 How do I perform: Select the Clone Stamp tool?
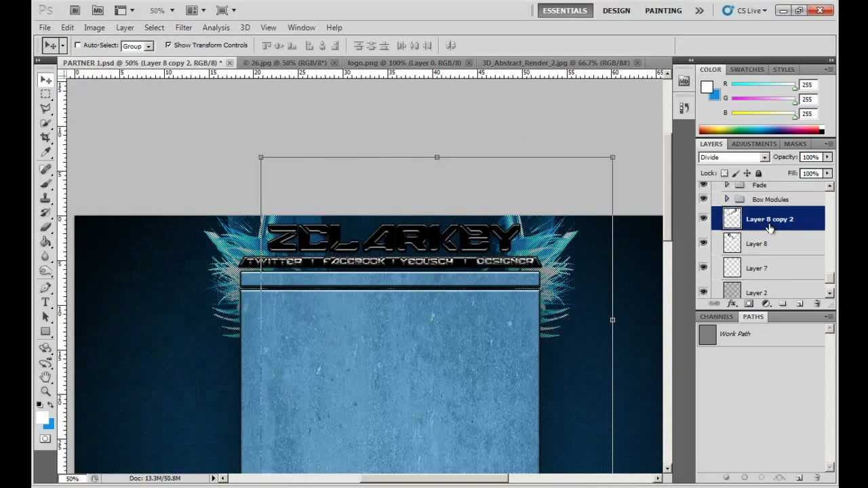[x=45, y=198]
